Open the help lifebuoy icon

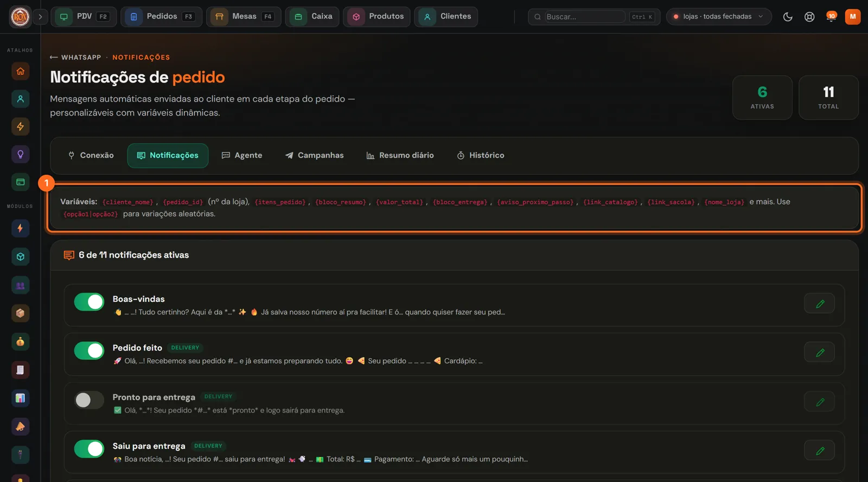point(809,17)
